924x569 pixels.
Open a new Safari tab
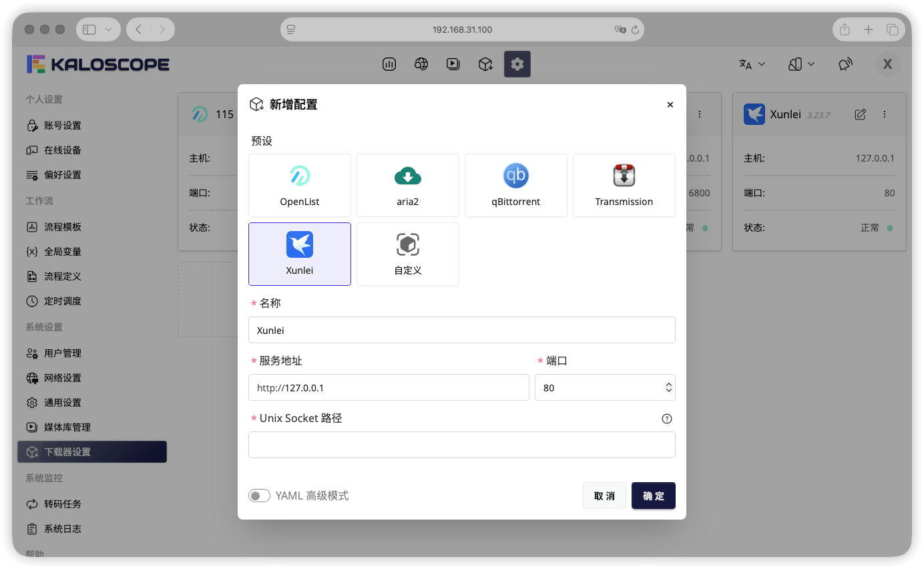point(868,29)
